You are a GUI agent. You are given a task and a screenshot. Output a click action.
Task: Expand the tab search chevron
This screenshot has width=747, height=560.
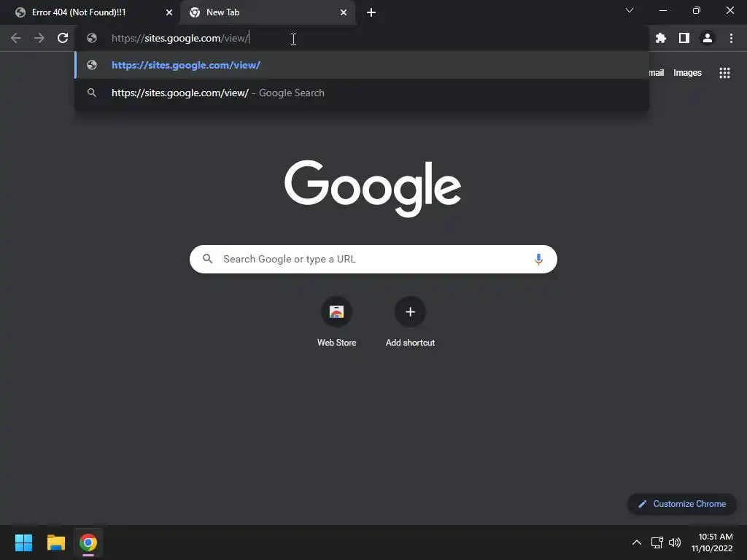[x=630, y=10]
